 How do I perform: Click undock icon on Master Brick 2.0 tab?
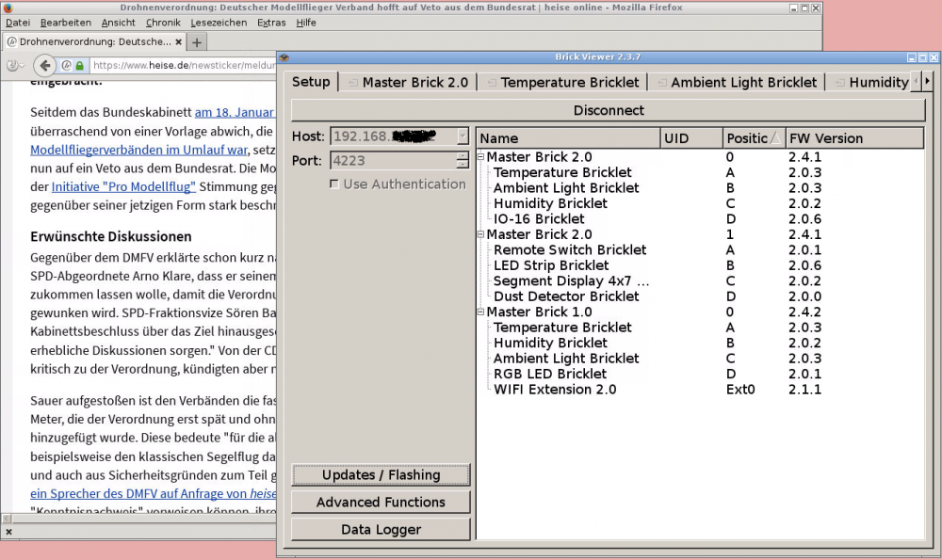coord(353,83)
